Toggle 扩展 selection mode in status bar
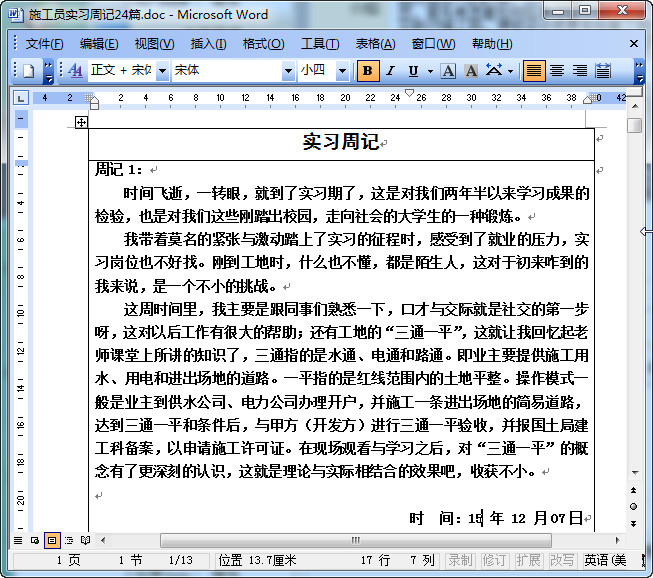The image size is (653, 578). [x=528, y=561]
